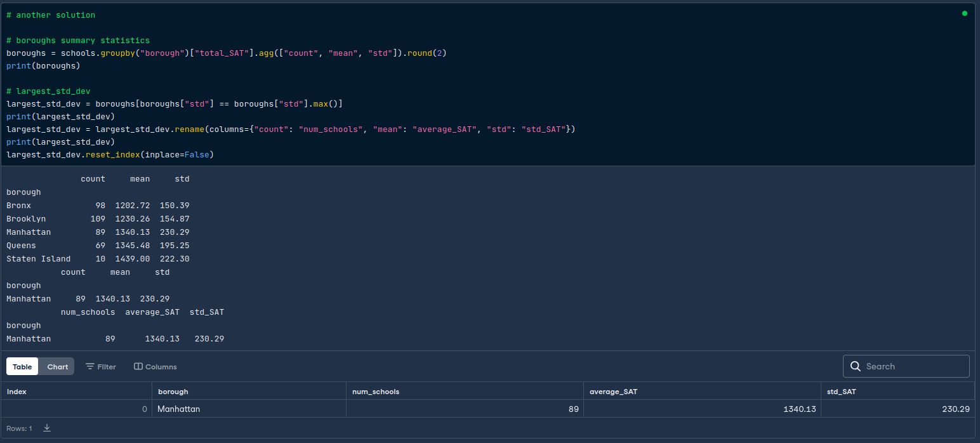Switch to the Chart view tab
980x443 pixels.
tap(57, 366)
